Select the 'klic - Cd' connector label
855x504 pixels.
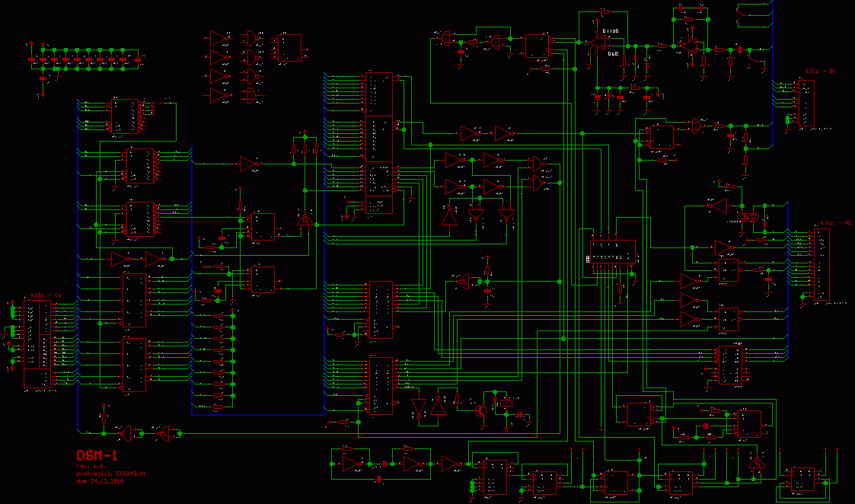tap(45, 295)
